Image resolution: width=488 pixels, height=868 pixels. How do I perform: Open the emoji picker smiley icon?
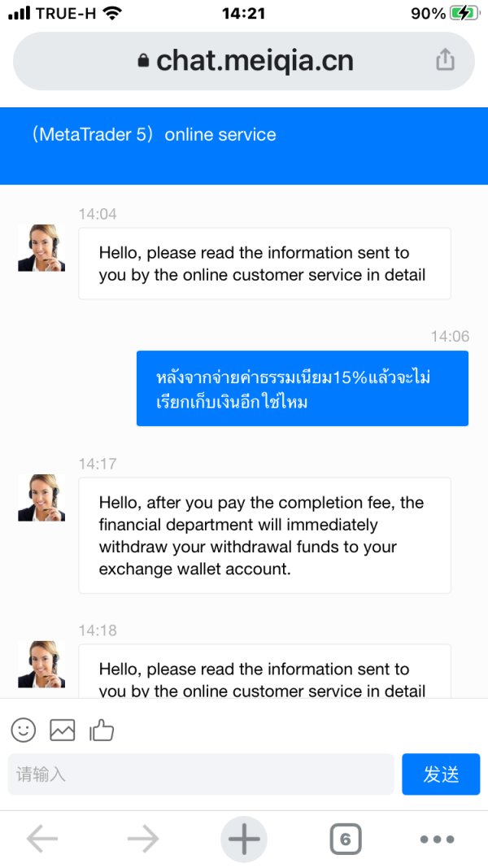pyautogui.click(x=24, y=730)
